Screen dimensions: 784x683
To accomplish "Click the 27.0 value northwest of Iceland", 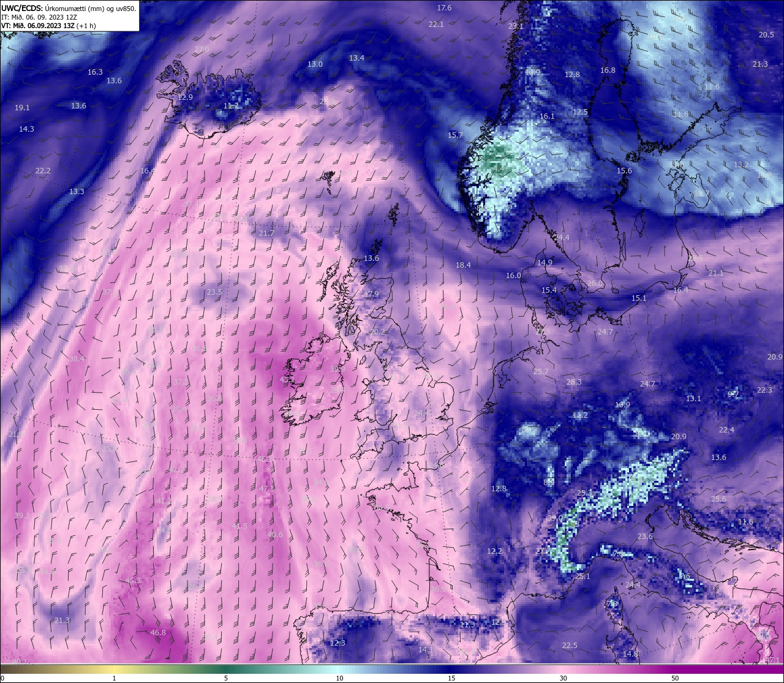I will (x=202, y=49).
